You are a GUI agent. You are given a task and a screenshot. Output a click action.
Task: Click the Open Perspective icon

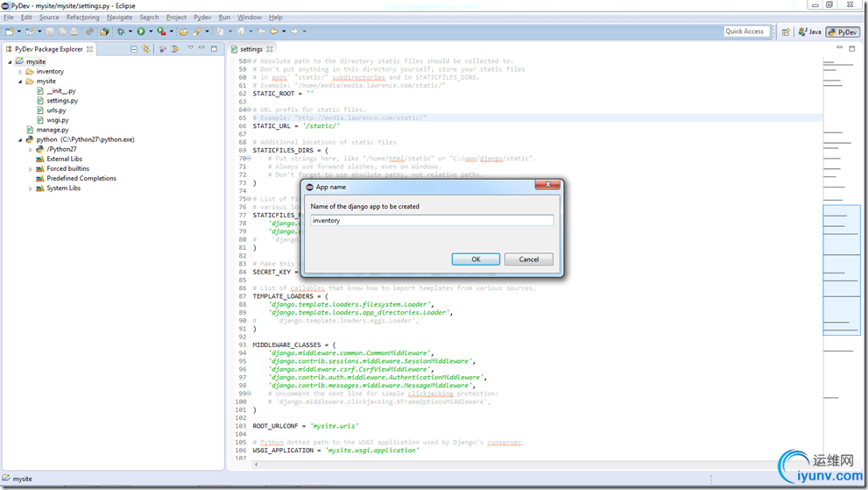(x=786, y=32)
